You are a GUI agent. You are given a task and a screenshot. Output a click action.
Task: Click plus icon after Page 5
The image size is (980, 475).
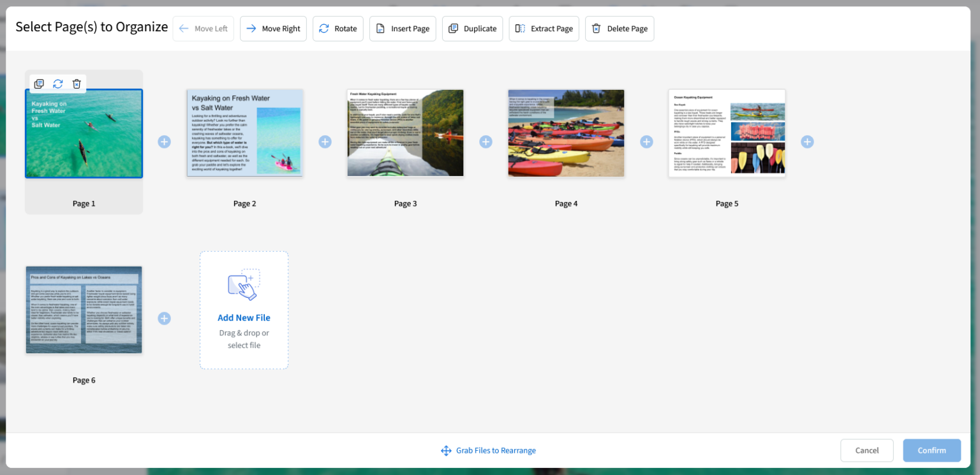point(808,142)
